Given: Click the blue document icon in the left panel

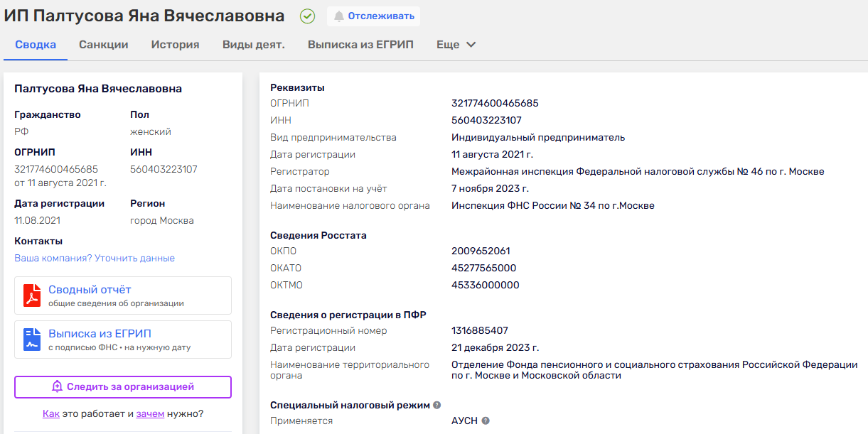Looking at the screenshot, I should pyautogui.click(x=32, y=340).
